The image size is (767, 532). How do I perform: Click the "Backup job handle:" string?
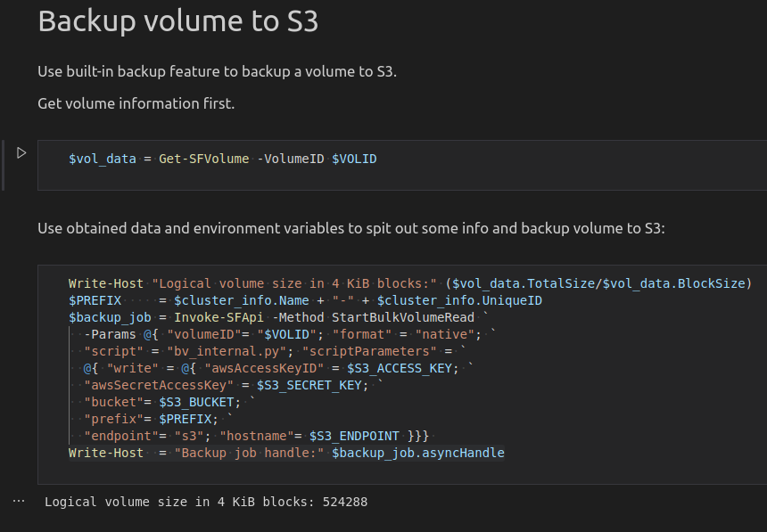pyautogui.click(x=249, y=454)
